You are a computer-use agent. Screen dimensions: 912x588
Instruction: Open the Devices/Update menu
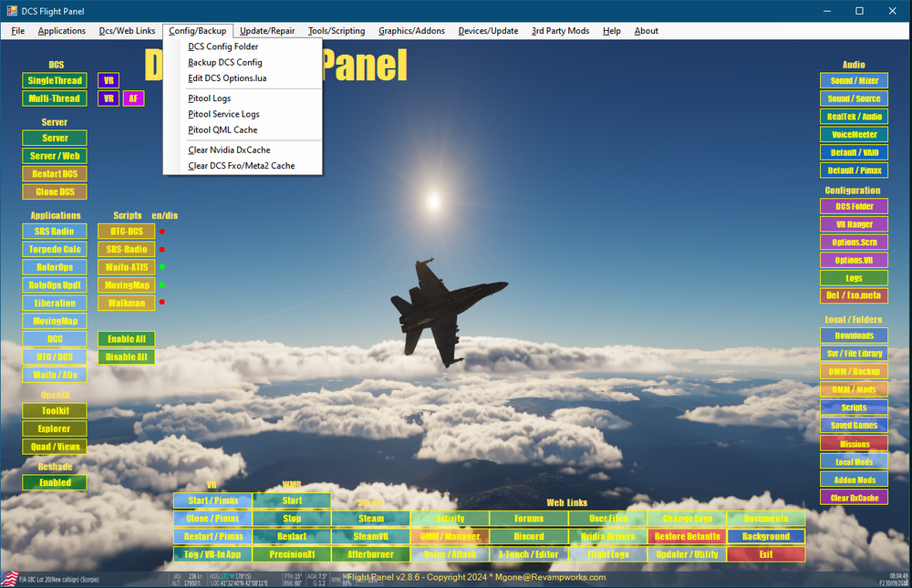[x=488, y=31]
